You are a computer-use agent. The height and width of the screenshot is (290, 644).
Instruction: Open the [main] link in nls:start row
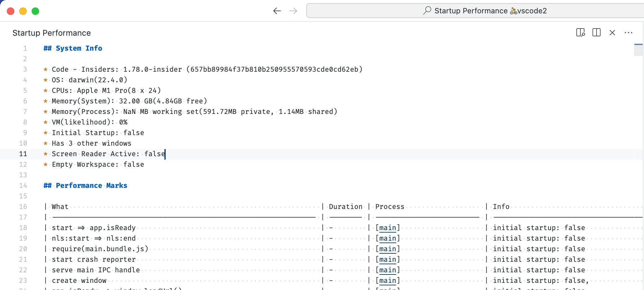(388, 238)
